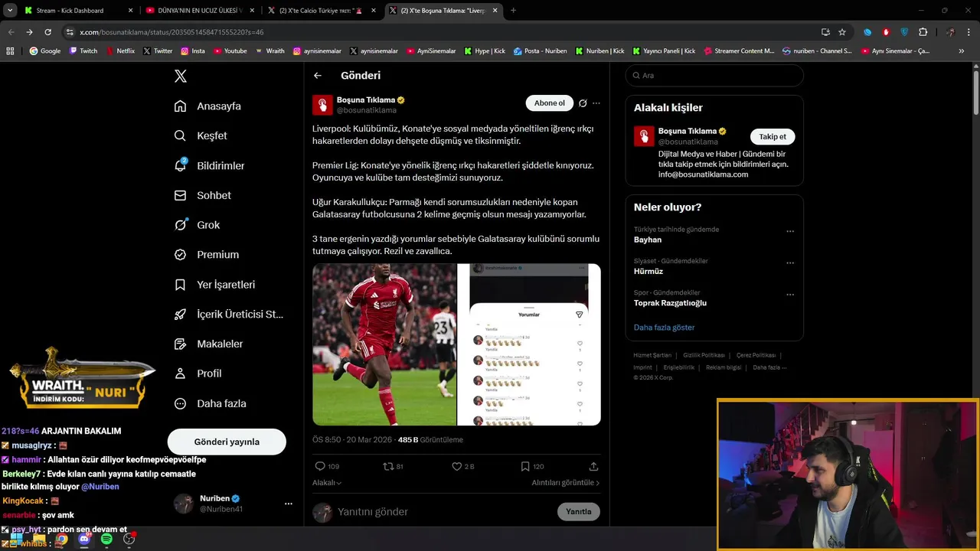Open Yer İşaretleri bookmarks

(x=214, y=285)
